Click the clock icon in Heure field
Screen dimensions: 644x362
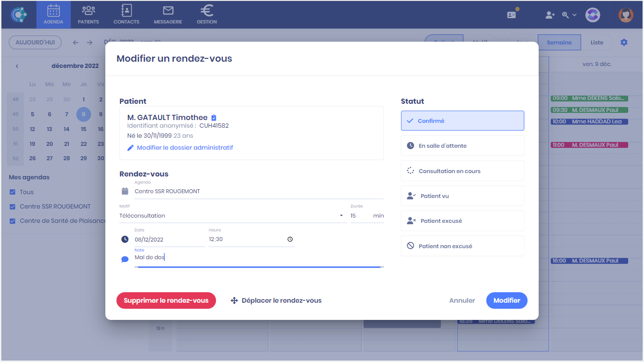tap(290, 240)
